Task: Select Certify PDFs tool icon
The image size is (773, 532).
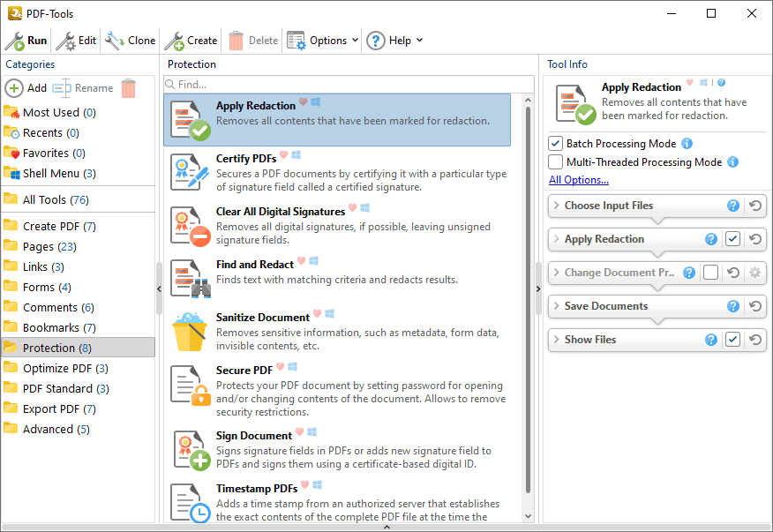Action: point(191,172)
